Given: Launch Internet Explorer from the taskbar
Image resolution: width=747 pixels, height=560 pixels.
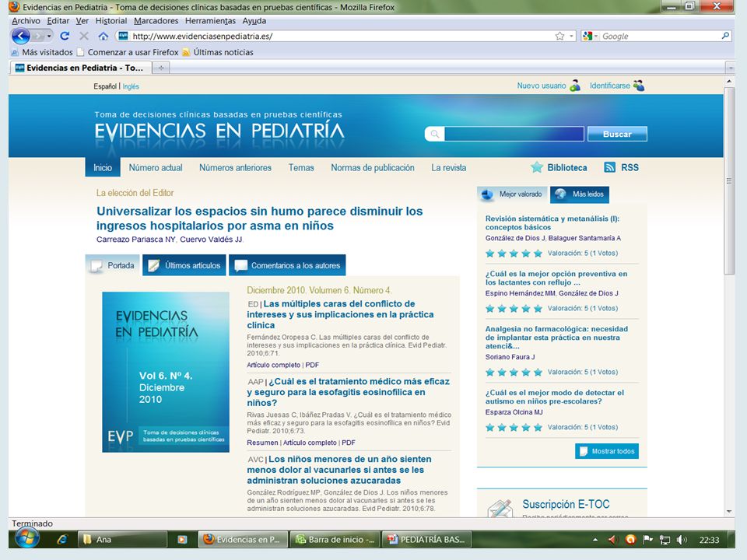Looking at the screenshot, I should (x=62, y=540).
